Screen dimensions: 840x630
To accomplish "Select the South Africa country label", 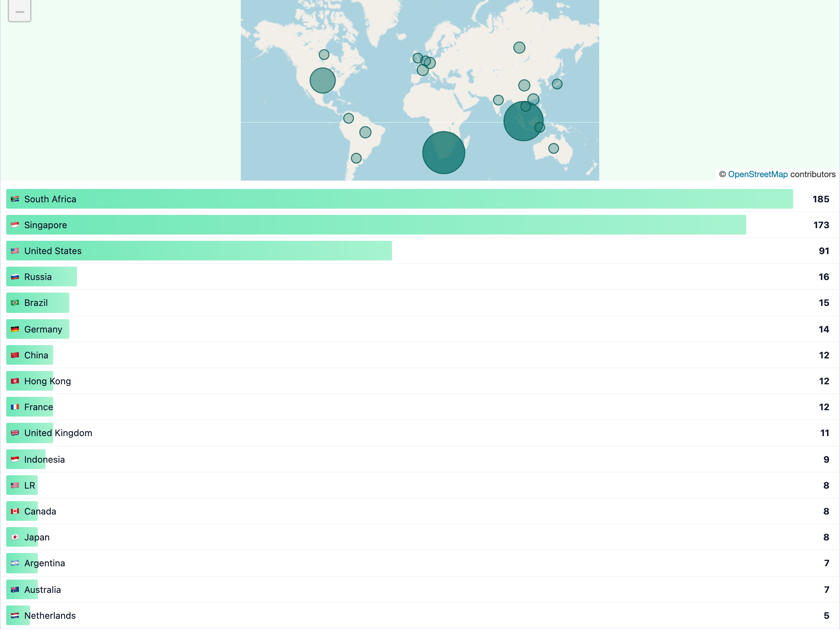I will click(50, 199).
